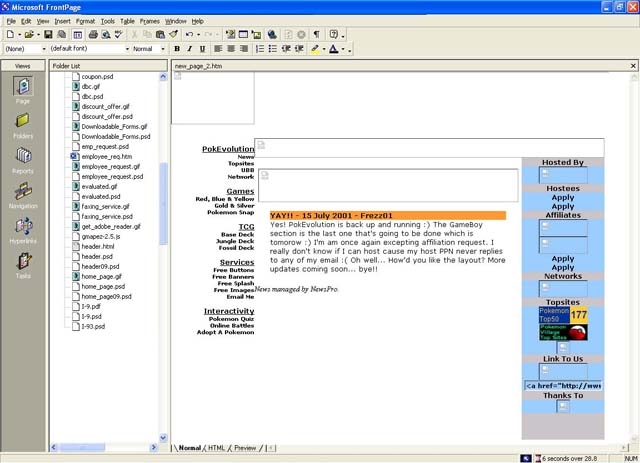Click the Insert Table icon
The height and width of the screenshot is (463, 640).
[x=243, y=35]
